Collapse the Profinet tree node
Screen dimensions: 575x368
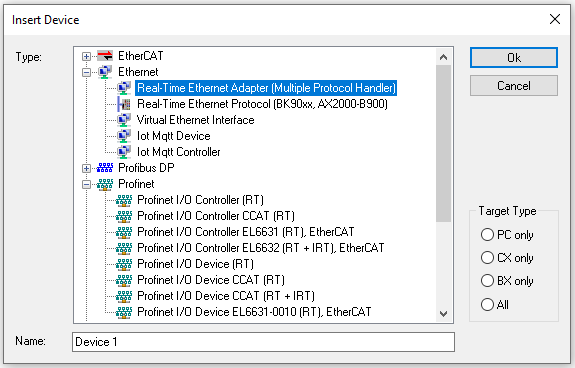[87, 184]
